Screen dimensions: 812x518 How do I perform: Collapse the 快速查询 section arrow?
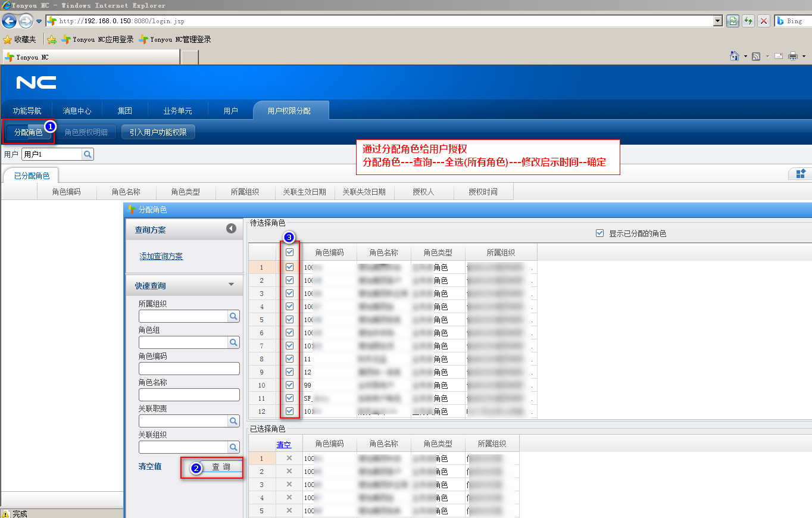(x=232, y=285)
